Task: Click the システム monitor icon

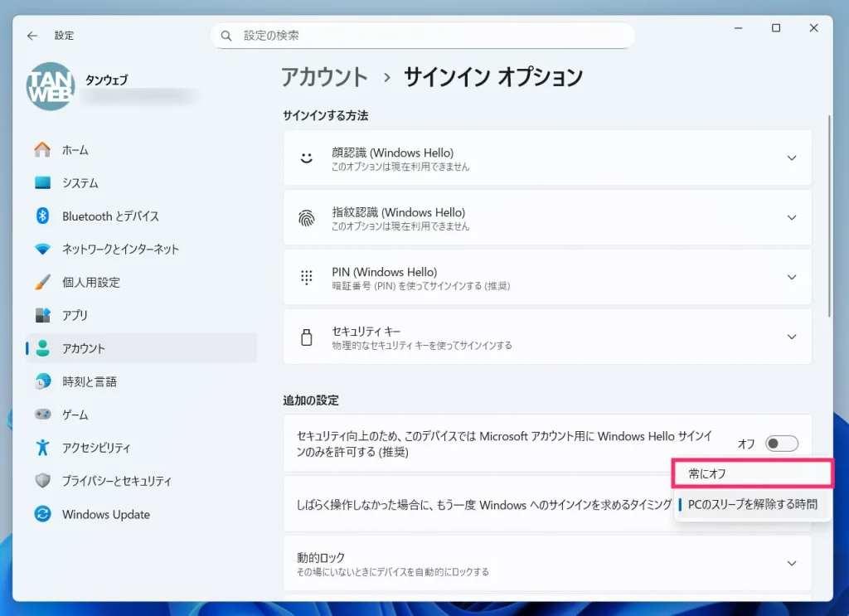Action: 42,182
